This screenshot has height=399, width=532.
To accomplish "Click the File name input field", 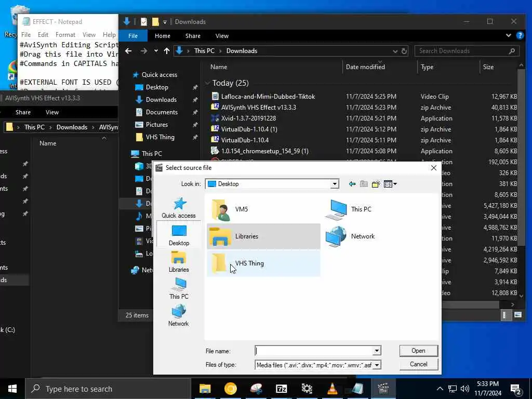I will pyautogui.click(x=314, y=351).
